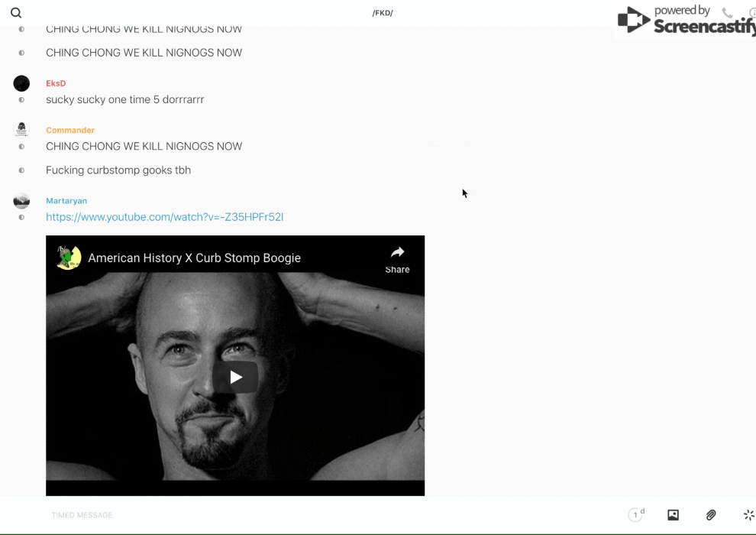Click the status dot beside the YouTube link
Image resolution: width=756 pixels, height=535 pixels.
pyautogui.click(x=21, y=217)
